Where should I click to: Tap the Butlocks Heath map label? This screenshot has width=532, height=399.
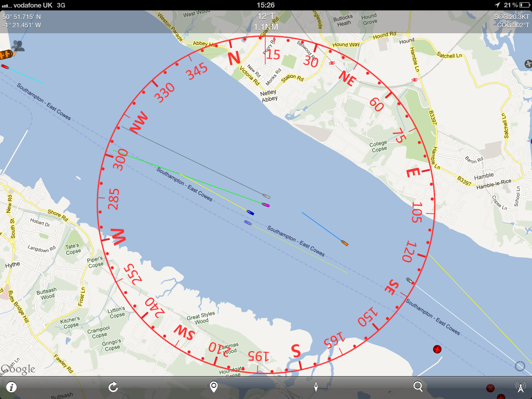[343, 21]
